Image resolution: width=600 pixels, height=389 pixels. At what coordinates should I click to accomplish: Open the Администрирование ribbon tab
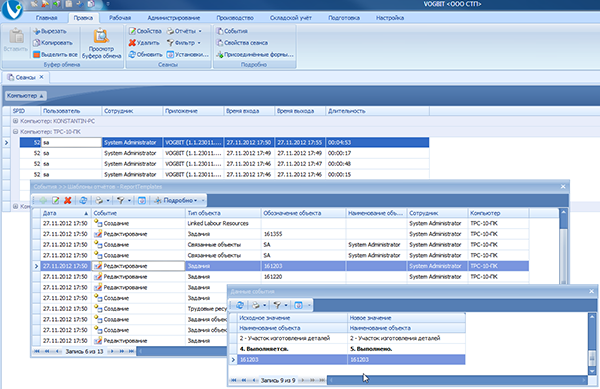(x=174, y=18)
